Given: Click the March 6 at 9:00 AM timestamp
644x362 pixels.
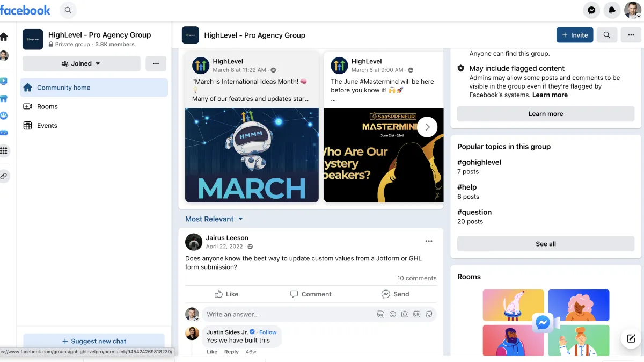Looking at the screenshot, I should (x=377, y=70).
